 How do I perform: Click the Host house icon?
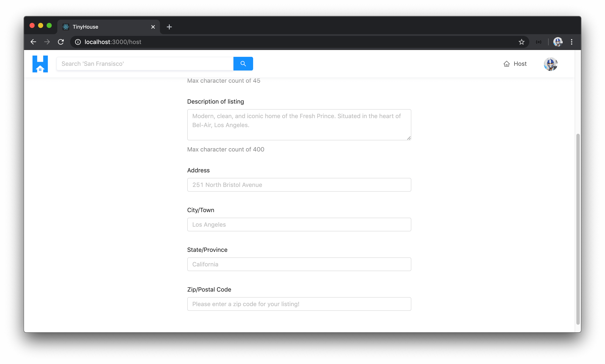[x=507, y=64]
